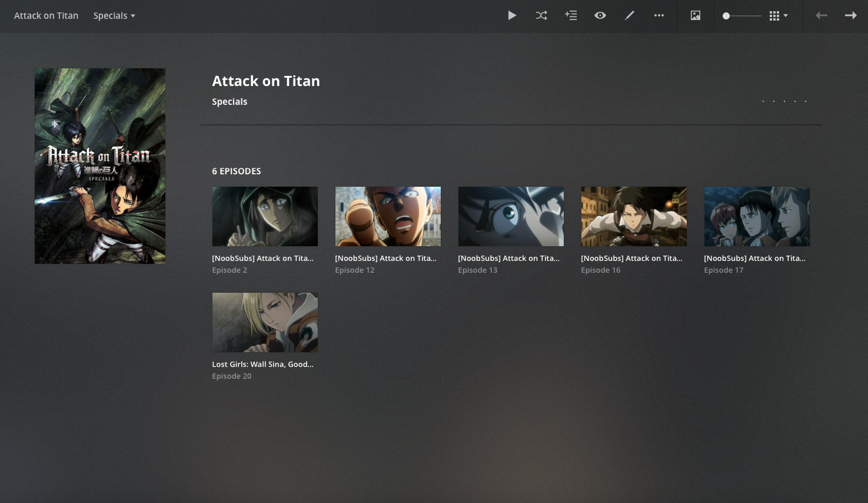Go to previous season with left arrow
The width and height of the screenshot is (868, 503).
point(822,15)
